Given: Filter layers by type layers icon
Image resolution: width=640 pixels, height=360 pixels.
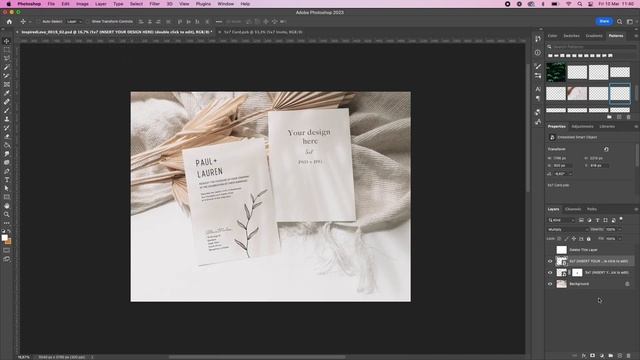Looking at the screenshot, I should point(598,220).
